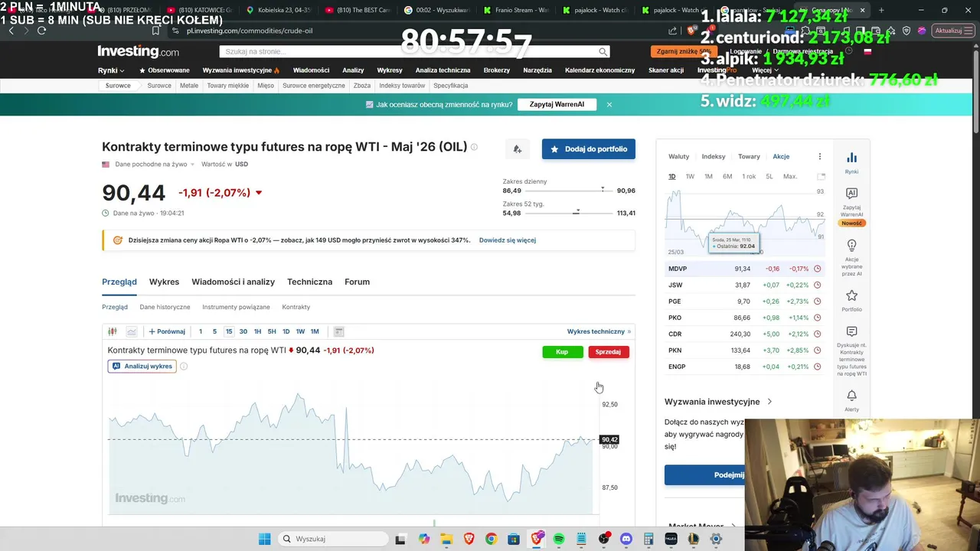
Task: Close the WarrenAI banner with the X
Action: [x=609, y=104]
